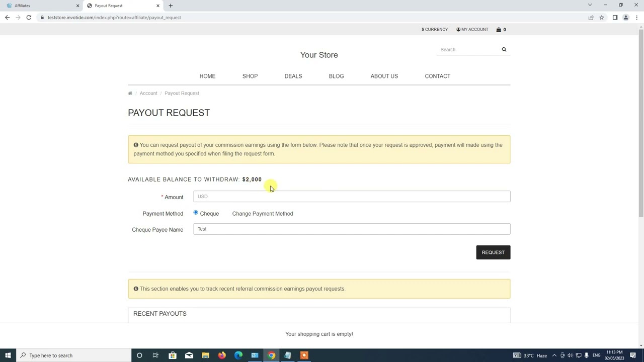644x362 pixels.
Task: Submit the payout with REQUEST button
Action: coord(493,252)
